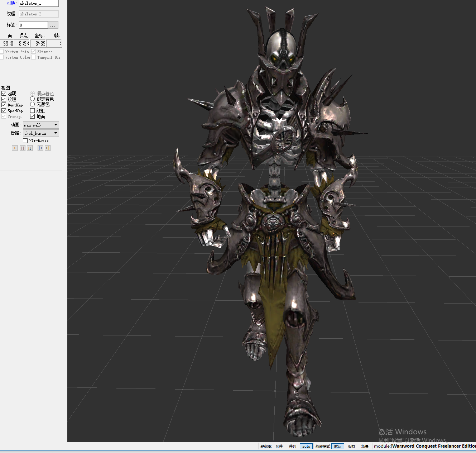
Task: Open the 动画 man_walk animation dropdown
Action: pos(41,125)
